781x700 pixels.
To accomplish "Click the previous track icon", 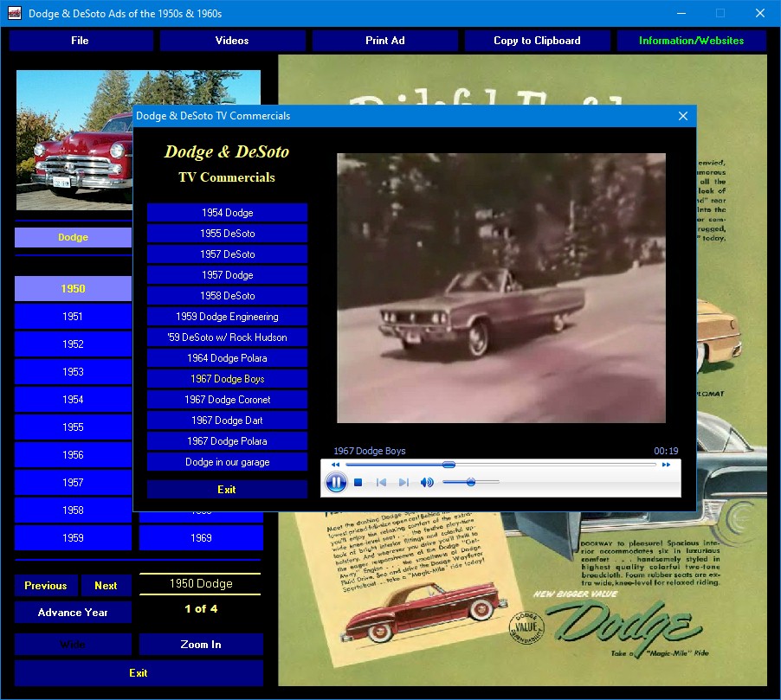I will click(381, 483).
